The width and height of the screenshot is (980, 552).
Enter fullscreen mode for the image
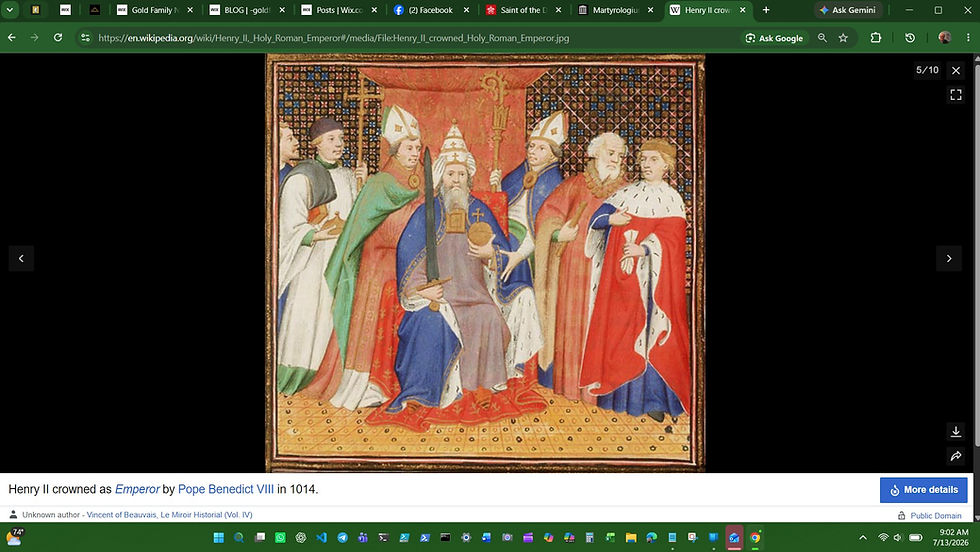(x=956, y=94)
